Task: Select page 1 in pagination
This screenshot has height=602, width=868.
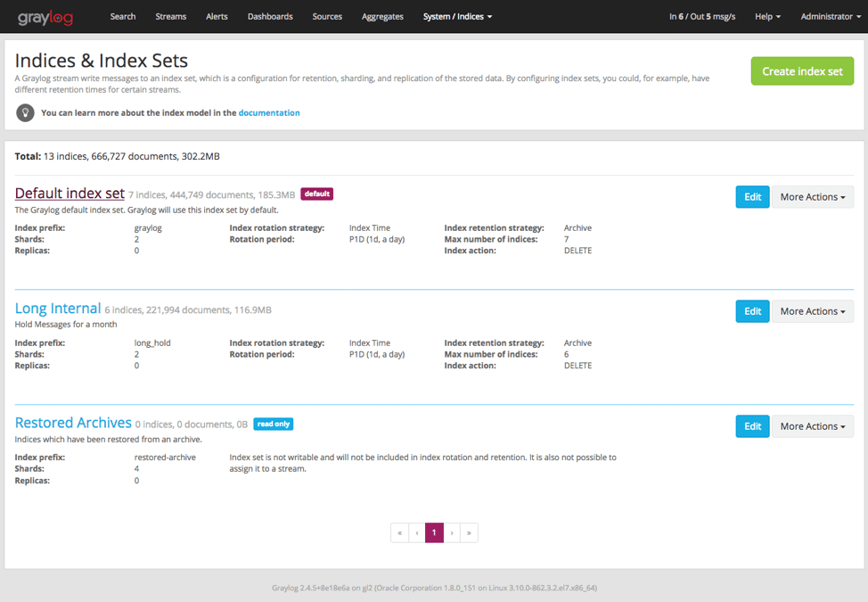Action: (434, 533)
